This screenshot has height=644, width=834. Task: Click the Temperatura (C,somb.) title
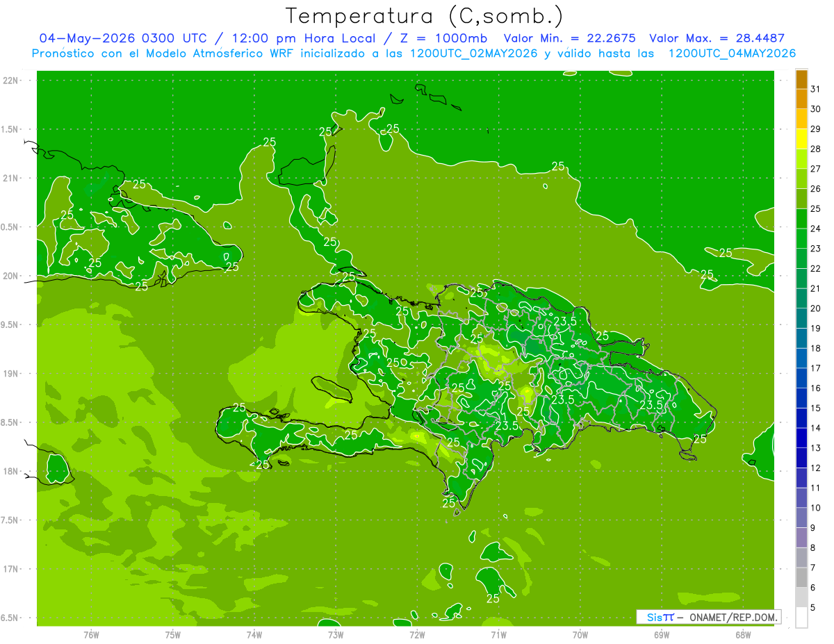425,15
